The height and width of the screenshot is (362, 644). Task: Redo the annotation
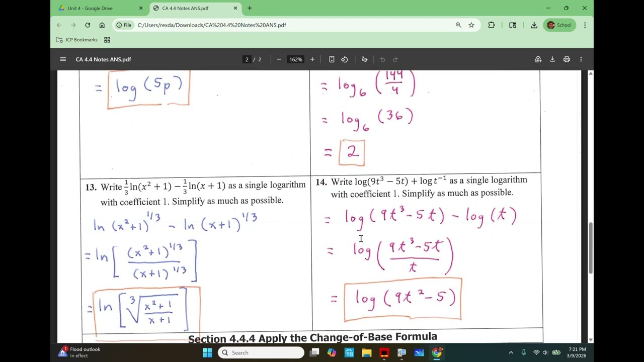(395, 59)
